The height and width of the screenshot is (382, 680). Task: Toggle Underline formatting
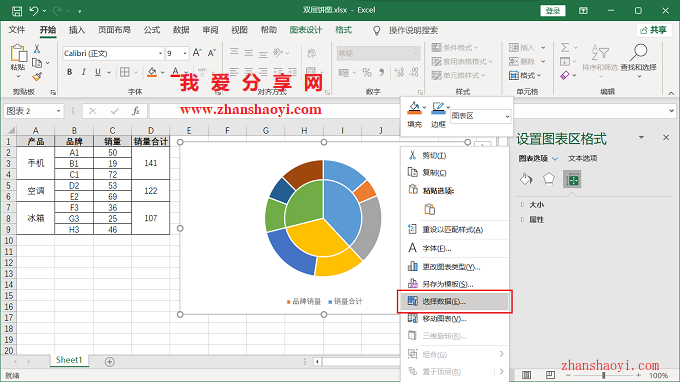pos(98,72)
